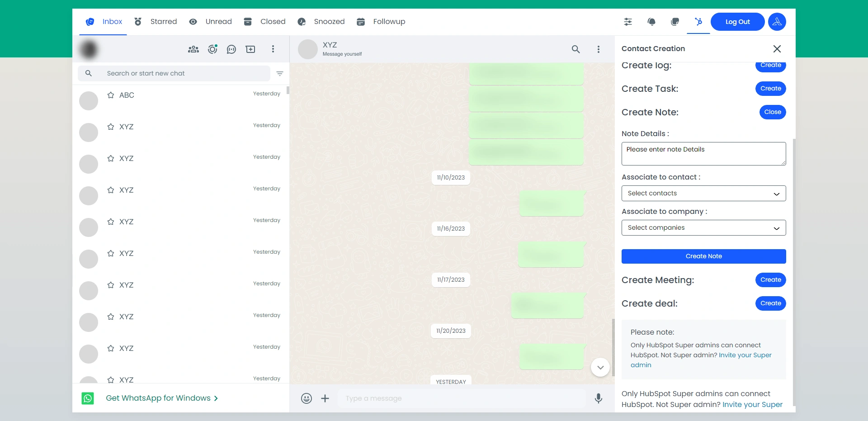Viewport: 868px width, 421px height.
Task: Star the ABC chat
Action: click(111, 95)
